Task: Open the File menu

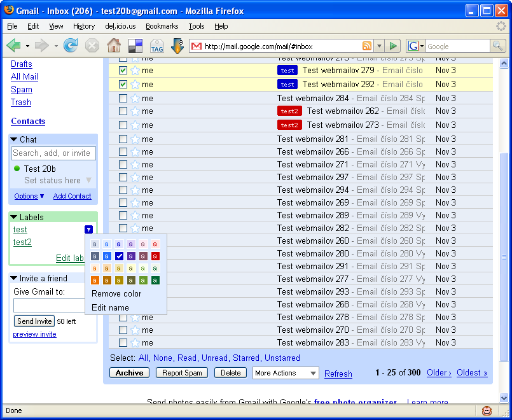Action: pyautogui.click(x=13, y=26)
